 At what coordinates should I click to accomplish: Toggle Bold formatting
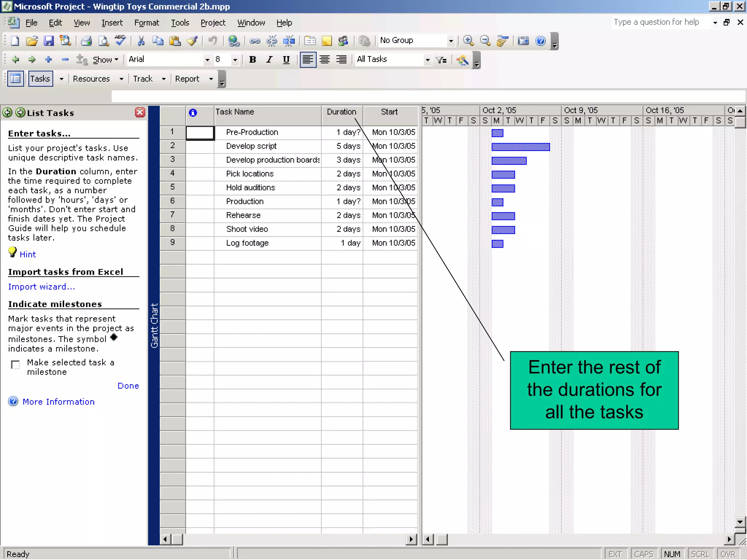[252, 59]
